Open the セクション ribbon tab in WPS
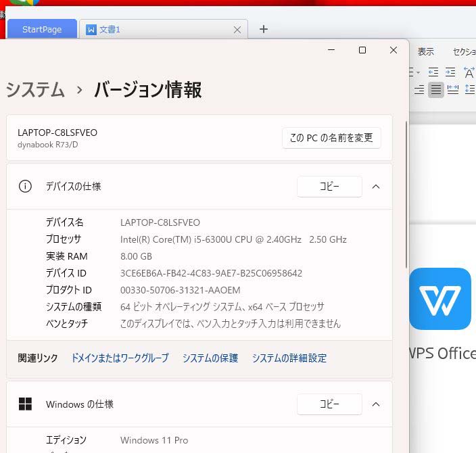The width and height of the screenshot is (476, 453). click(464, 51)
